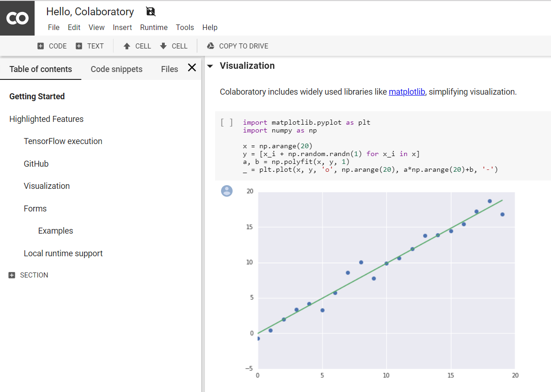Add a new section in sidebar
Viewport: 551px width, 392px height.
tap(29, 275)
